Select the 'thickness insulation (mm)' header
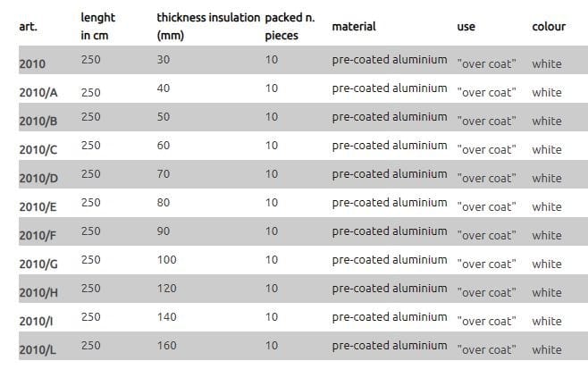The height and width of the screenshot is (386, 588). pyautogui.click(x=208, y=26)
